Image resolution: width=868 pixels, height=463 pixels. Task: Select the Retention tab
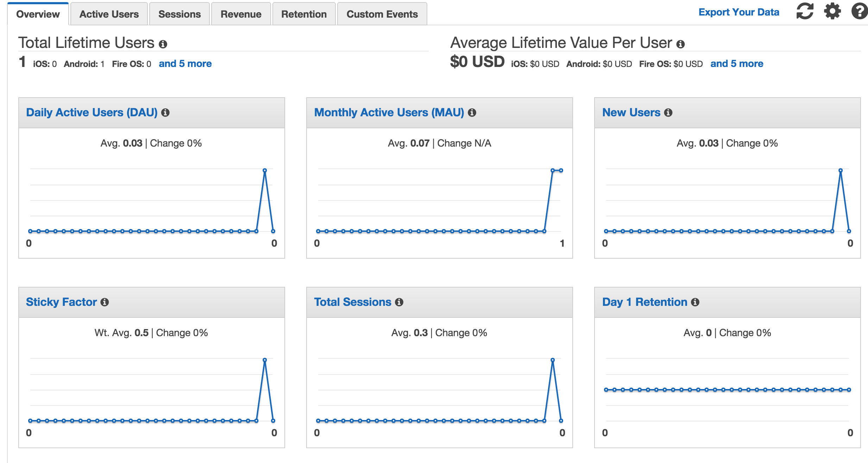point(303,14)
